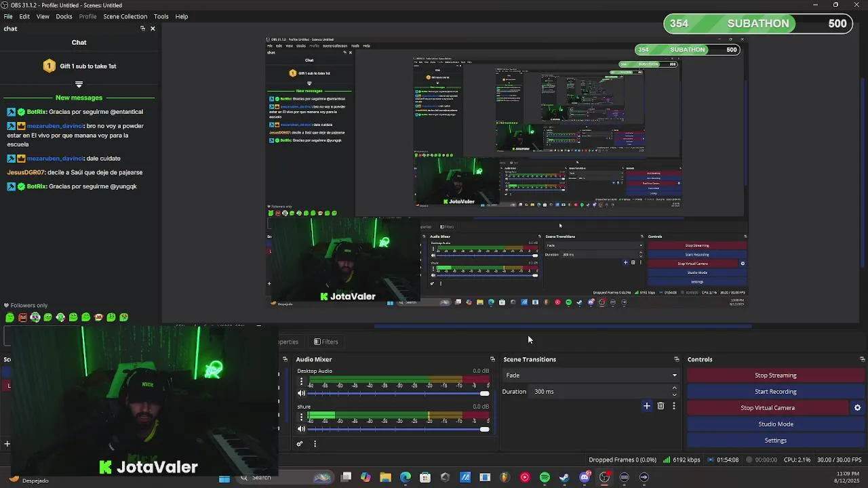Open the Docks menu
The height and width of the screenshot is (488, 868).
[64, 16]
